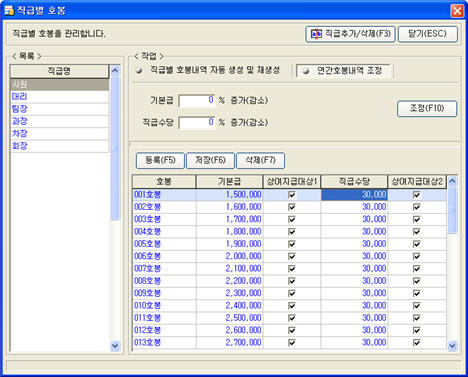
Task: Close the 직급별 호봉 window
Action: [x=457, y=11]
